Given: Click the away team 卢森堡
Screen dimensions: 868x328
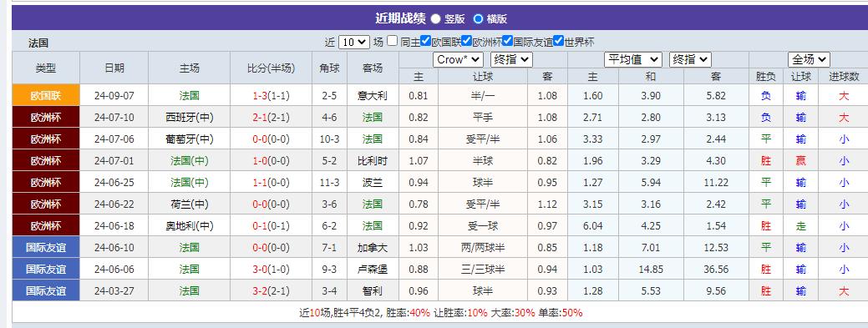Looking at the screenshot, I should pos(373,270).
